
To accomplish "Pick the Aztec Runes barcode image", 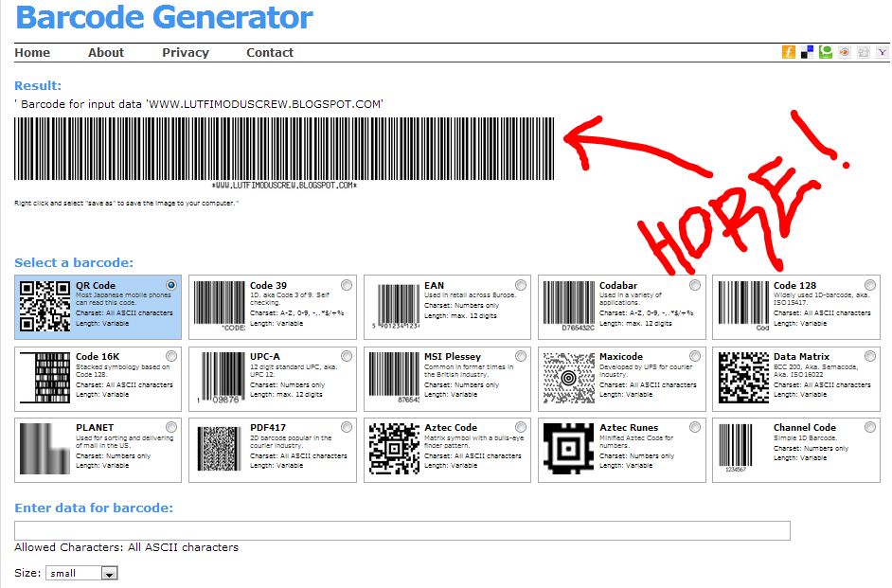I will (568, 448).
